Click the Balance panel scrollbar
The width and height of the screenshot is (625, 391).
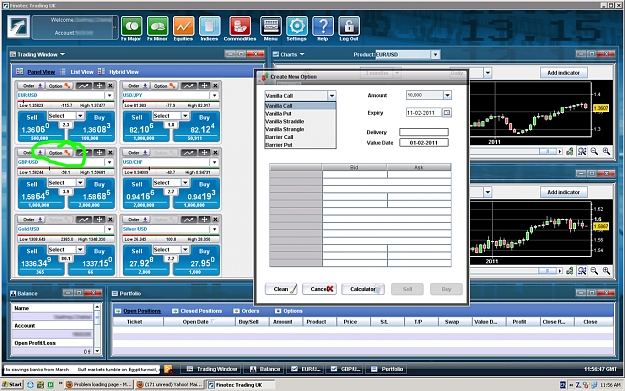pyautogui.click(x=97, y=329)
